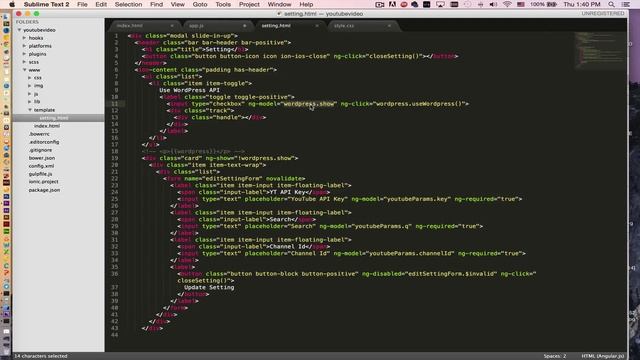Open bower.json in the sidebar
The image size is (640, 360).
click(x=42, y=158)
